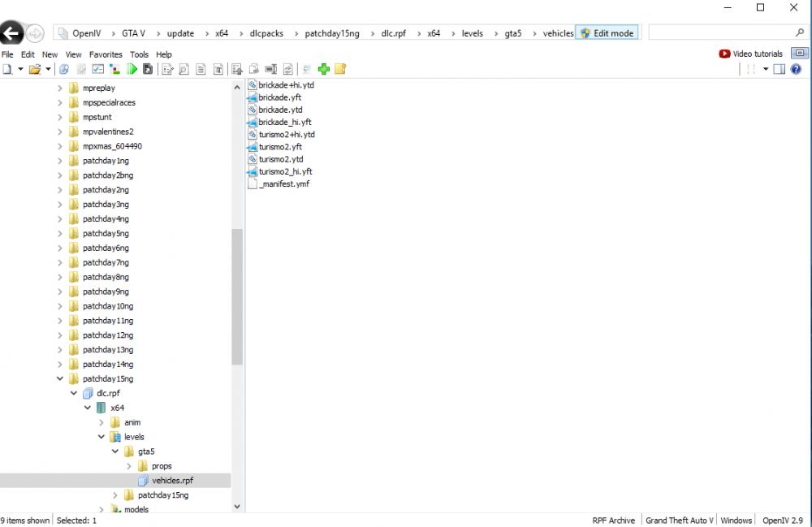Open the Help menu

(164, 54)
